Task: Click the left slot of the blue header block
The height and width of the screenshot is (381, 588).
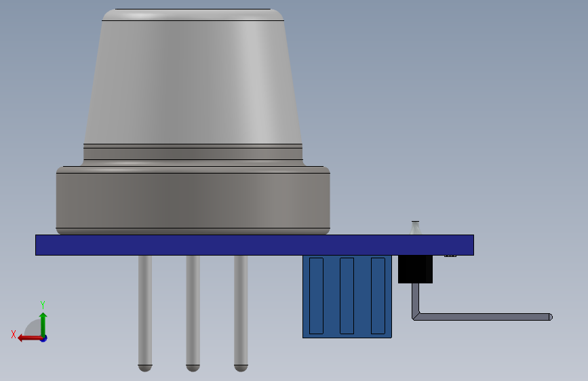Action: click(x=316, y=296)
